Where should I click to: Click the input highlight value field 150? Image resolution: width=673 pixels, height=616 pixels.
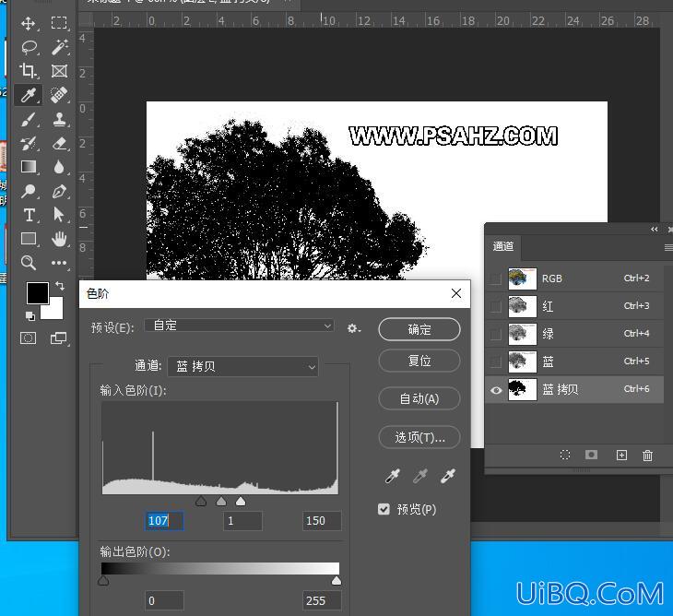(x=322, y=521)
